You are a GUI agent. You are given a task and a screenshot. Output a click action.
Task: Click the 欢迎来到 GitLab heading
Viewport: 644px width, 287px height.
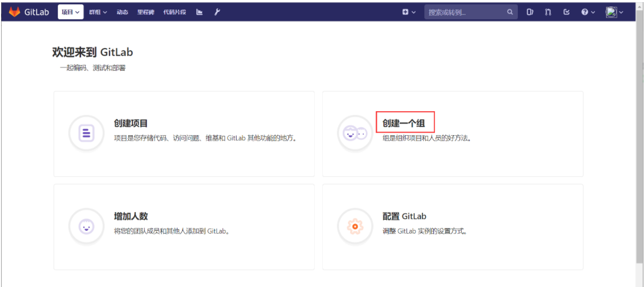tap(92, 52)
